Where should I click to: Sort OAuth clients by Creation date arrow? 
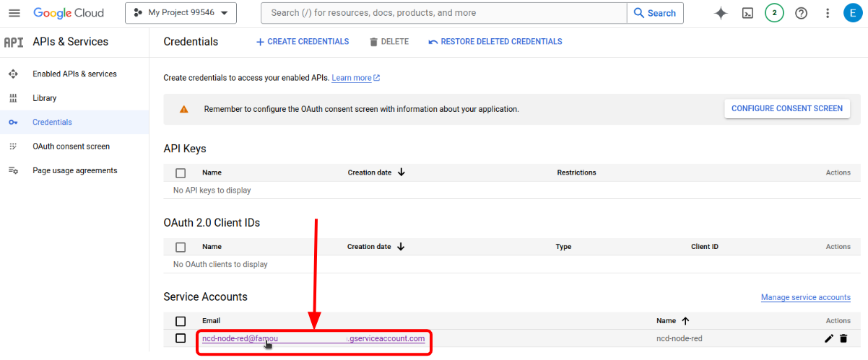pos(401,247)
